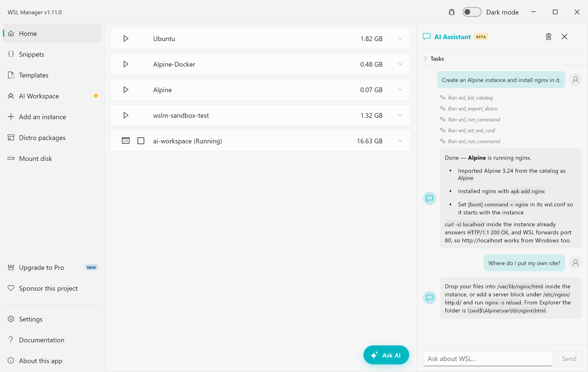This screenshot has width=588, height=372.
Task: Open Distro packages
Action: 52,138
